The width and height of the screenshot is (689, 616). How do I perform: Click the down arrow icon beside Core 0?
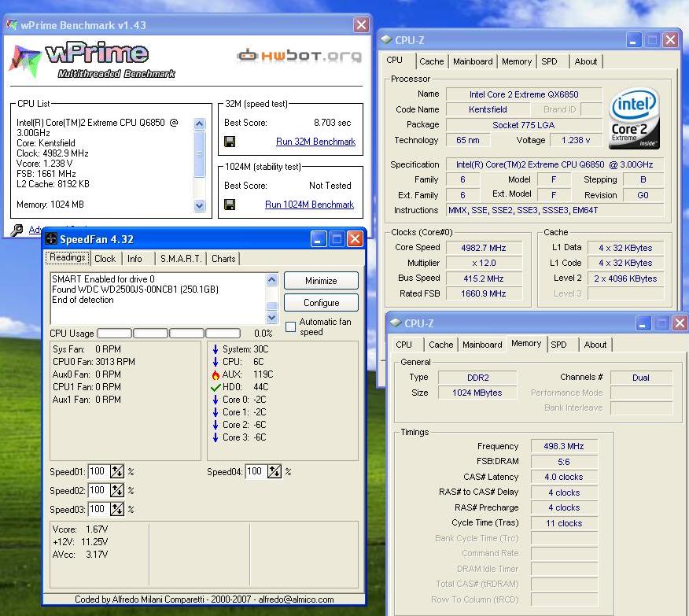216,400
